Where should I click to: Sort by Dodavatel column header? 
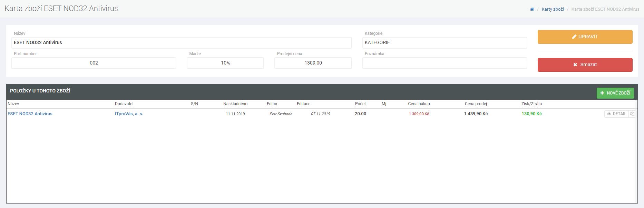point(124,104)
